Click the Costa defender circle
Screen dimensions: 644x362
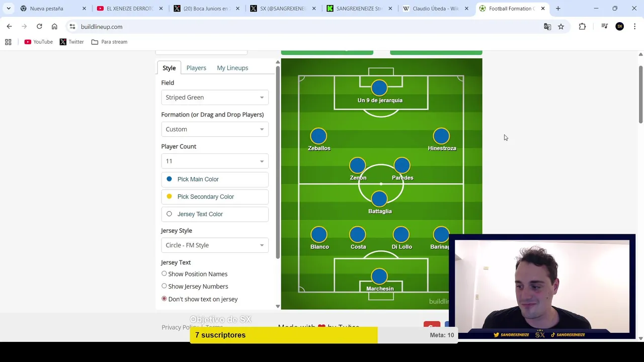(x=357, y=234)
